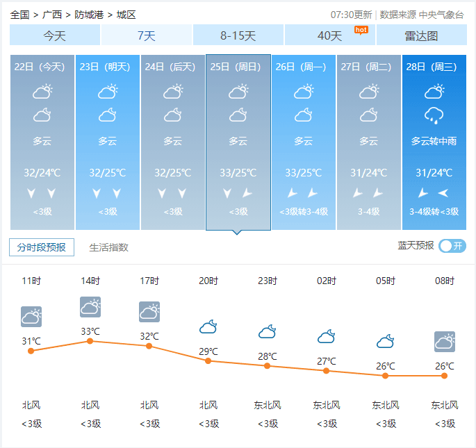Click daytime cloudy-sun icon for 22日

tap(42, 92)
